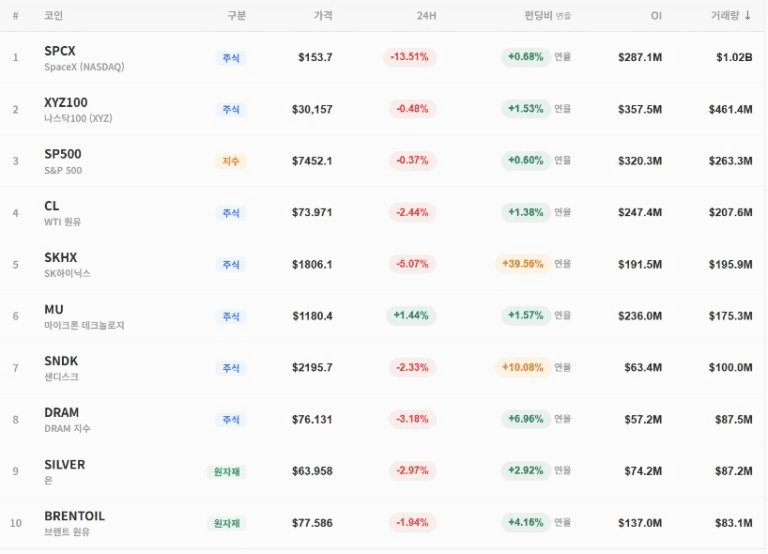Click the $30,157 price

tap(312, 109)
